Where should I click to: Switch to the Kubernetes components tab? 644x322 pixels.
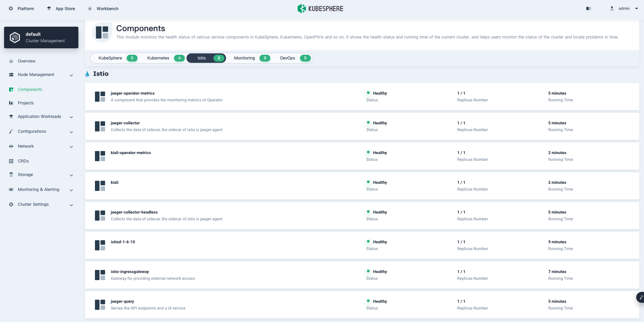point(165,58)
